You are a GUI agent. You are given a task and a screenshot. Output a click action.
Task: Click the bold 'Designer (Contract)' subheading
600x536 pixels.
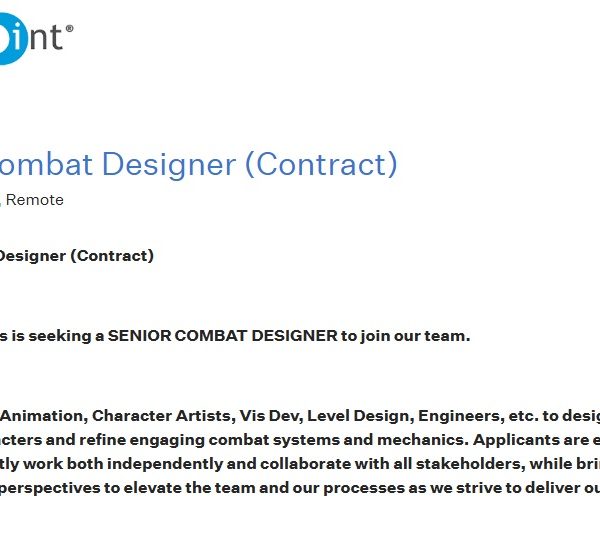pos(76,256)
